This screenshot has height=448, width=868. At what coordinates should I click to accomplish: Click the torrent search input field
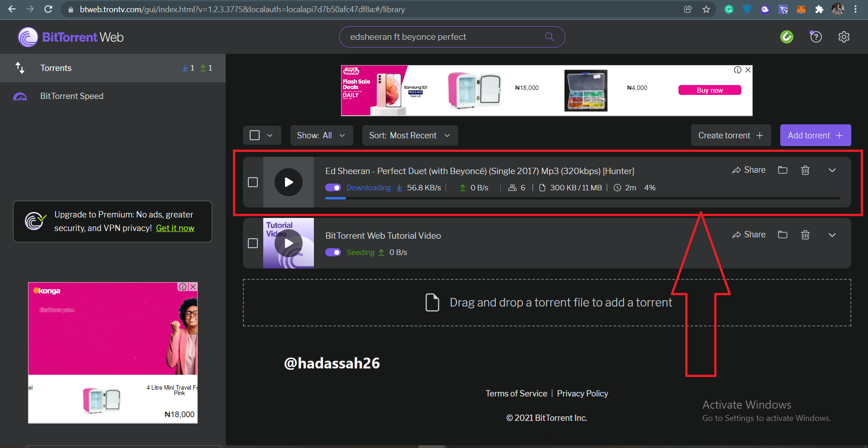[446, 37]
